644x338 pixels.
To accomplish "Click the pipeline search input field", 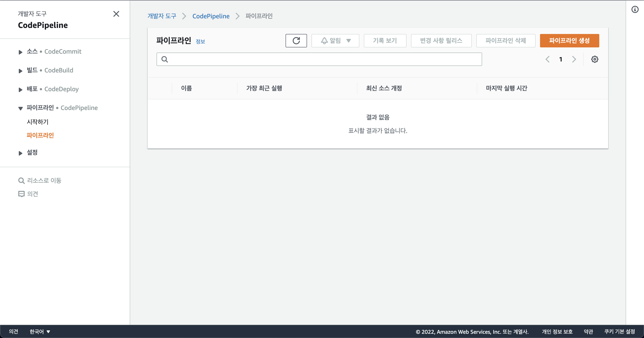I will coord(319,59).
